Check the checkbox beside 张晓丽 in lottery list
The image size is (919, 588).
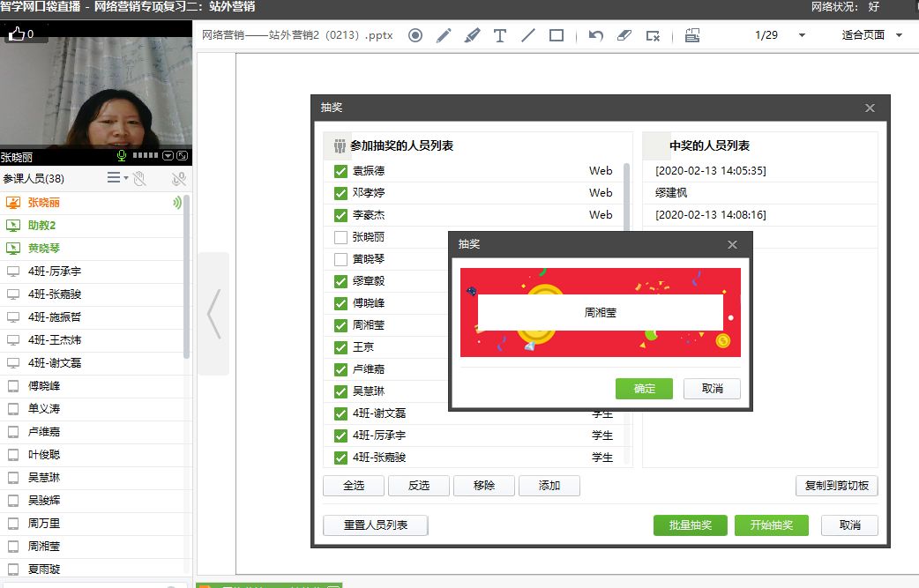point(340,237)
